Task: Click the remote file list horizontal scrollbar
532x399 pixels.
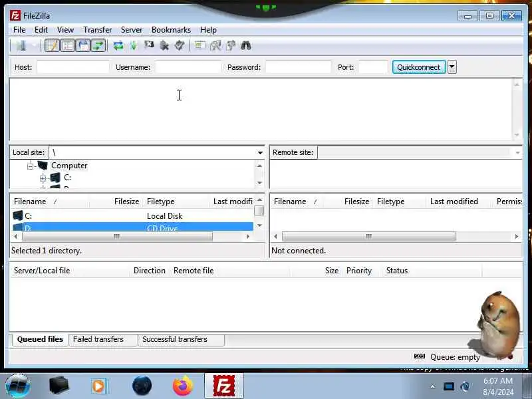Action: point(369,237)
